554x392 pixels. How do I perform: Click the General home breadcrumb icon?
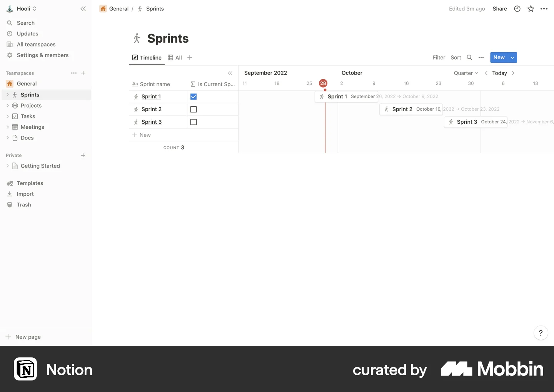[103, 8]
